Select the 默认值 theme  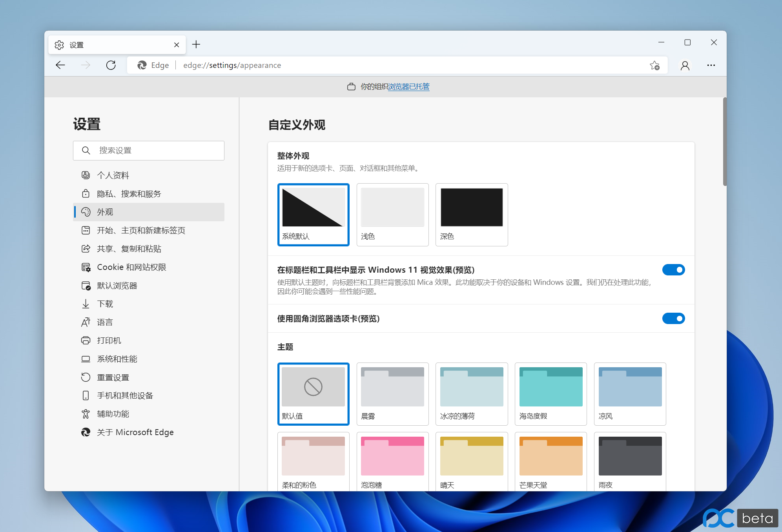pyautogui.click(x=314, y=394)
